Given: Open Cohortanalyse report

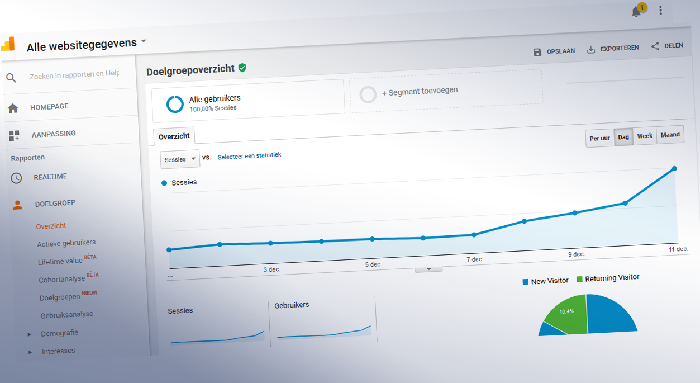Looking at the screenshot, I should tap(62, 279).
